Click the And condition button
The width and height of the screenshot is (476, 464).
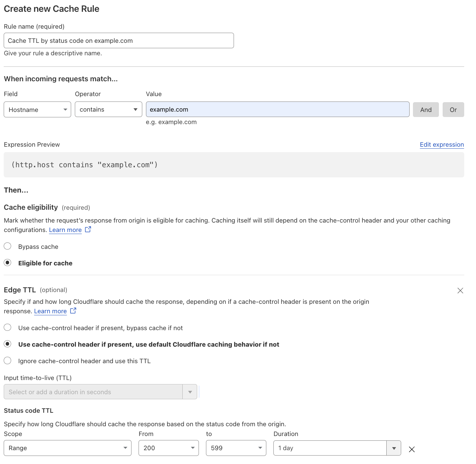[x=426, y=109]
